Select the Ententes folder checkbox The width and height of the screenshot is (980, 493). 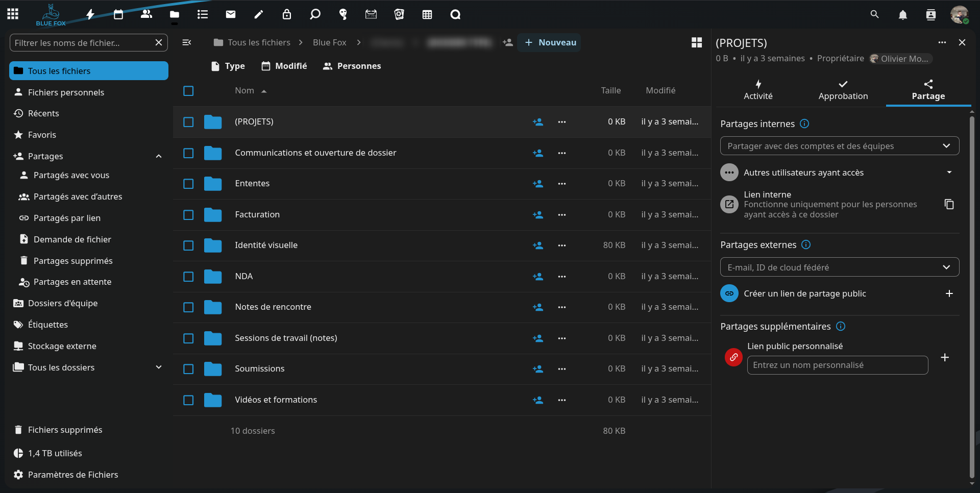[x=188, y=184]
